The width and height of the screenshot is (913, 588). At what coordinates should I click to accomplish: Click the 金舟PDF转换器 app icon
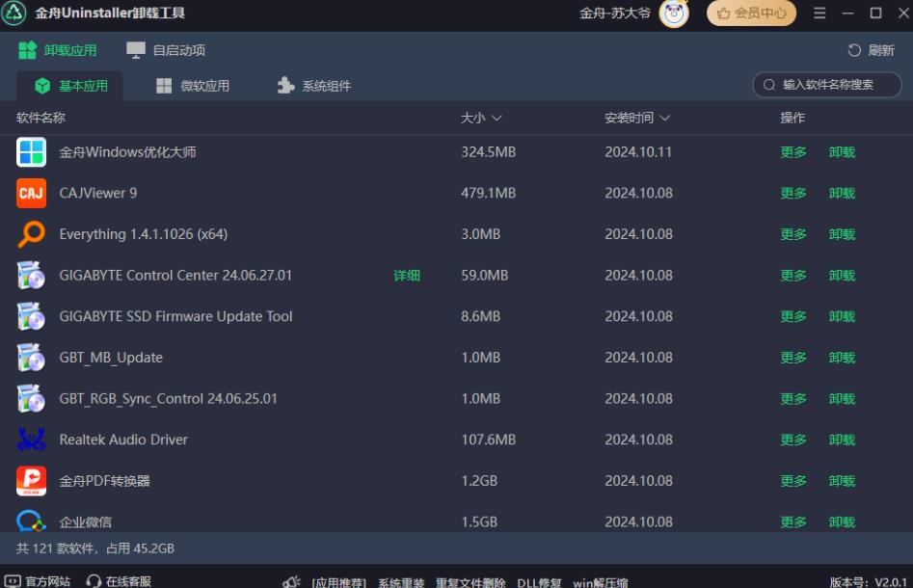pos(31,481)
